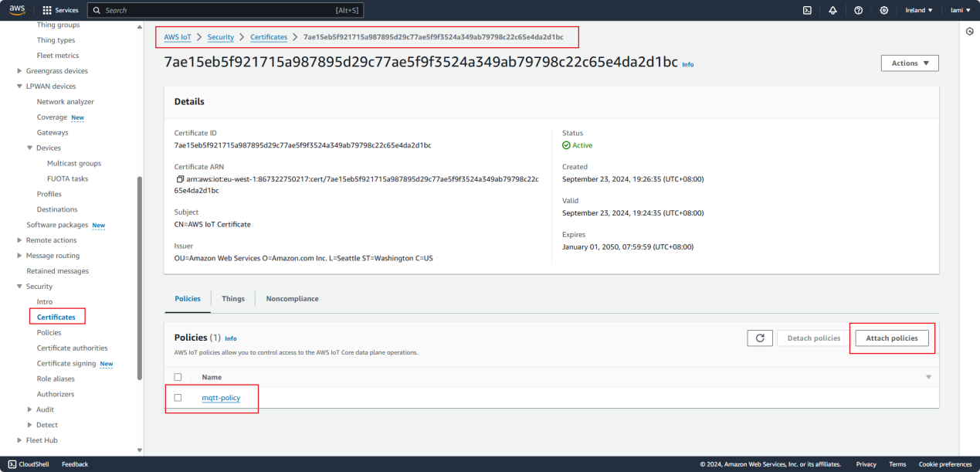980x472 pixels.
Task: Open Cookie preferences in footer
Action: [945, 464]
